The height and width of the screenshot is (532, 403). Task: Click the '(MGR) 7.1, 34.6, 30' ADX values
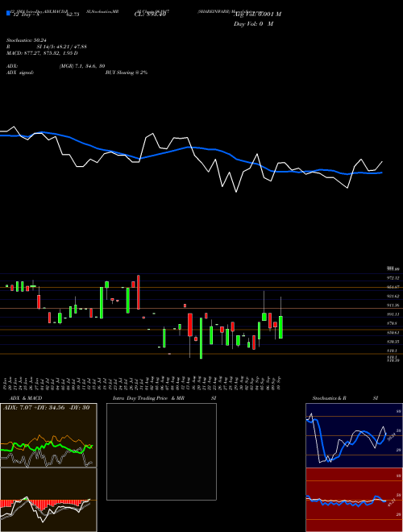(82, 66)
